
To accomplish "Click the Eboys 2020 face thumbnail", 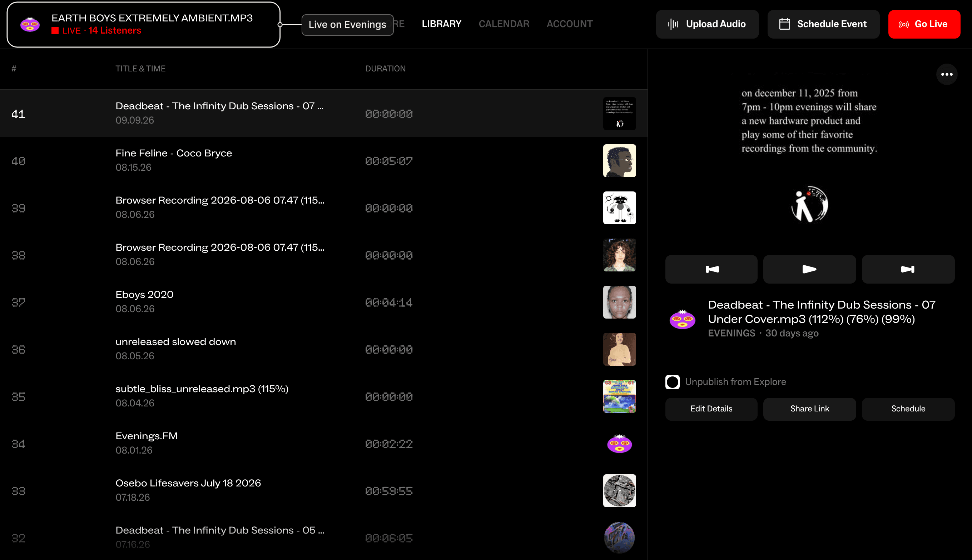I will coord(619,302).
